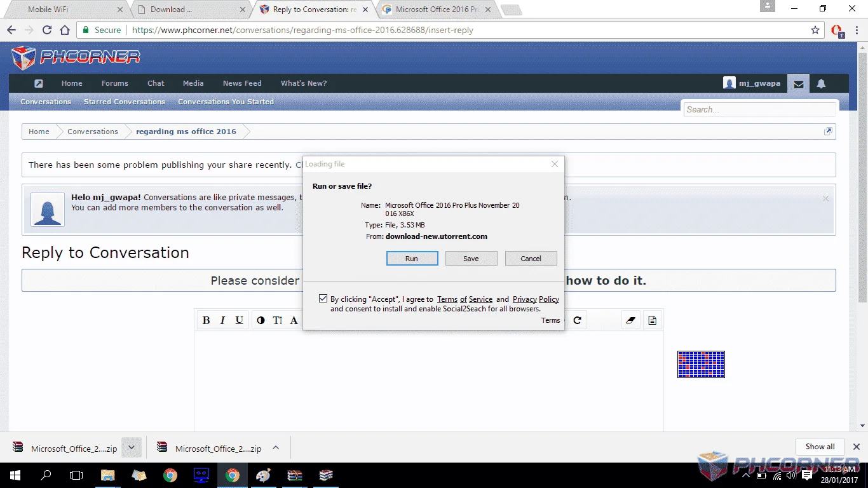Open Action Center notification icon

pyautogui.click(x=807, y=475)
